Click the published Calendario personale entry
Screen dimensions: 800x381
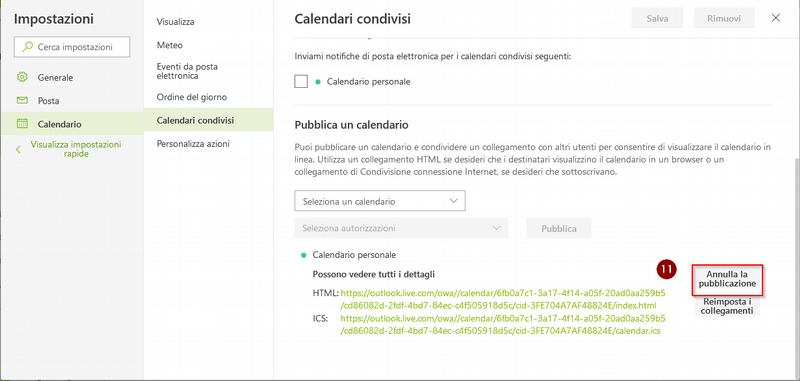click(354, 255)
